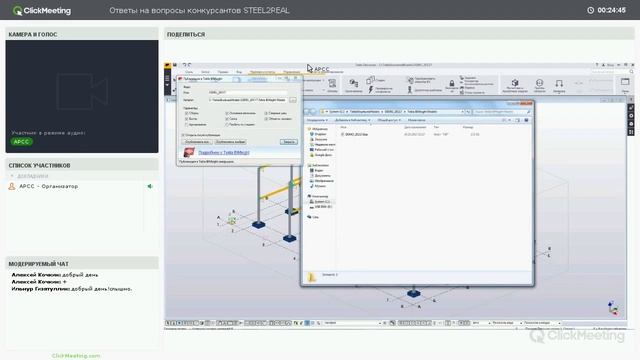640x360 pixels.
Task: Open the first Tekla ribbon tab
Action: click(189, 72)
